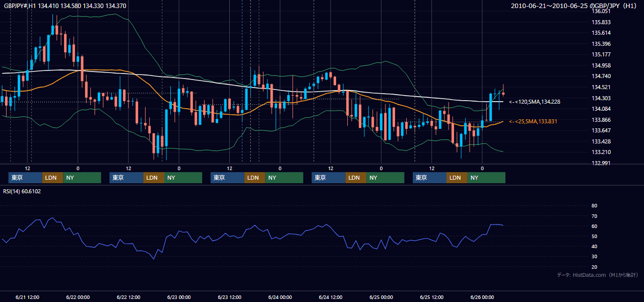The width and height of the screenshot is (644, 302).
Task: Click the RSI scale value 50
Action: (x=594, y=236)
